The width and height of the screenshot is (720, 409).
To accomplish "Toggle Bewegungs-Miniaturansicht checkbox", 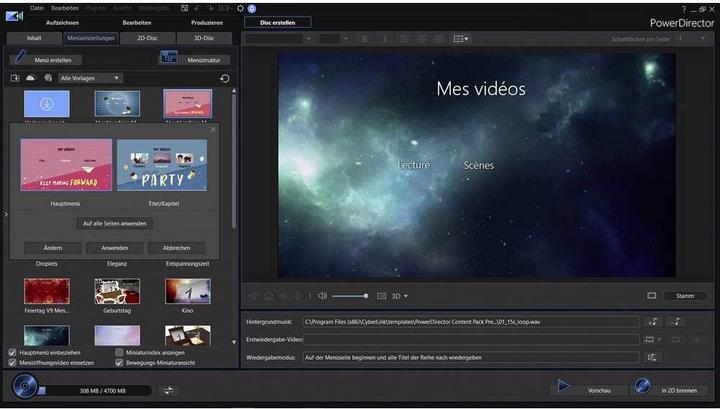I will 119,363.
